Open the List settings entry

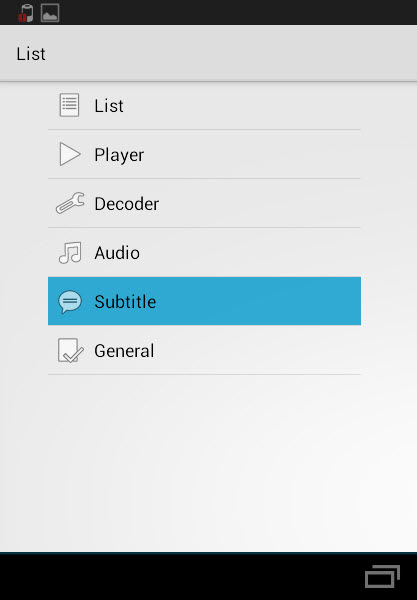[204, 105]
